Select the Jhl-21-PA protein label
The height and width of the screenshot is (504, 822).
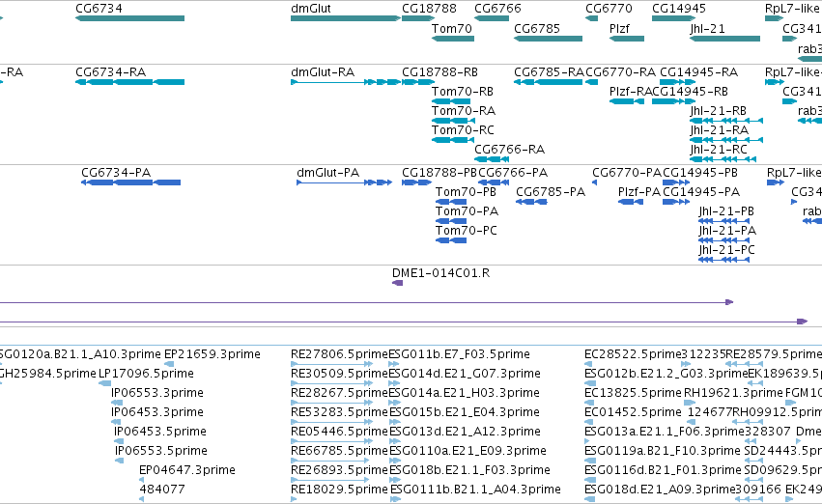point(727,231)
